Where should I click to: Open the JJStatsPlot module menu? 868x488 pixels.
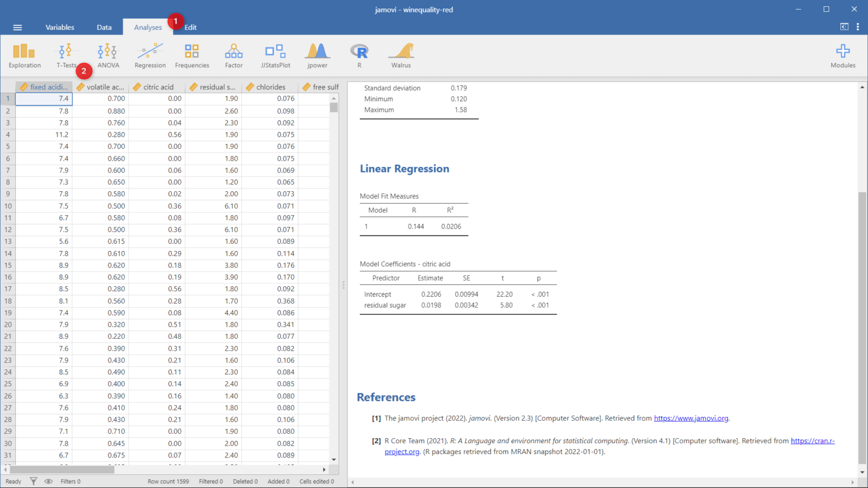pos(275,56)
